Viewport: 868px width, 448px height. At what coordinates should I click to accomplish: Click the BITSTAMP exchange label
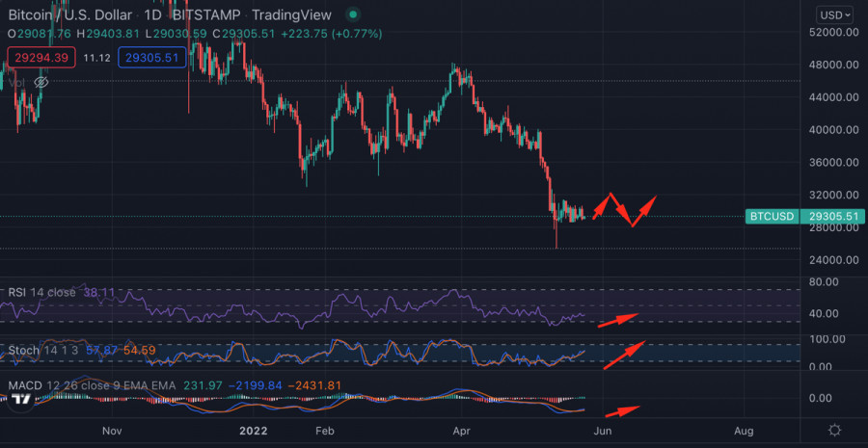tap(206, 15)
